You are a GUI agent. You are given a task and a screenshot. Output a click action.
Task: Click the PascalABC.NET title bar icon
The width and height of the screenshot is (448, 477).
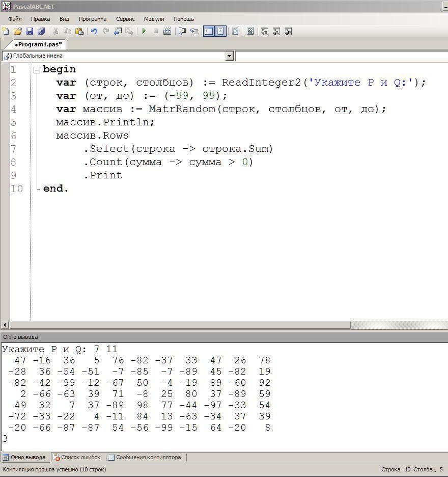(x=6, y=6)
